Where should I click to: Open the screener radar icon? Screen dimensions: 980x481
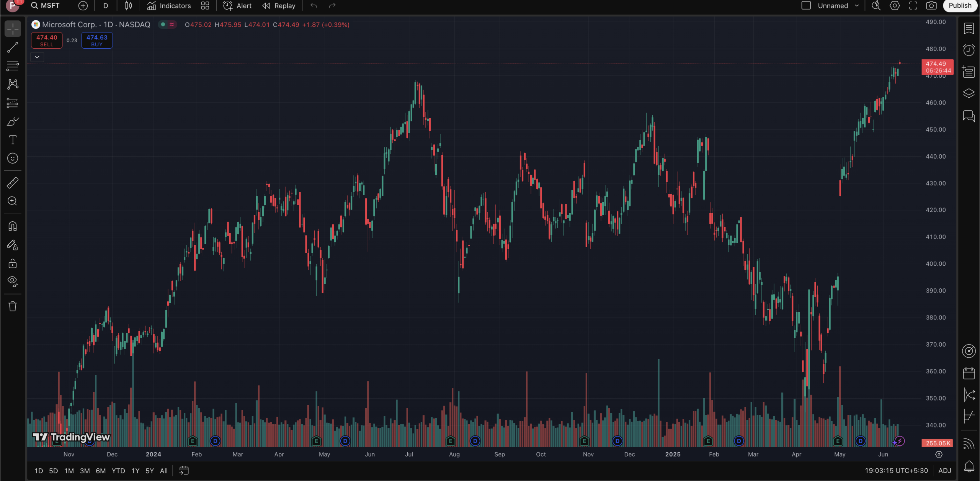969,351
